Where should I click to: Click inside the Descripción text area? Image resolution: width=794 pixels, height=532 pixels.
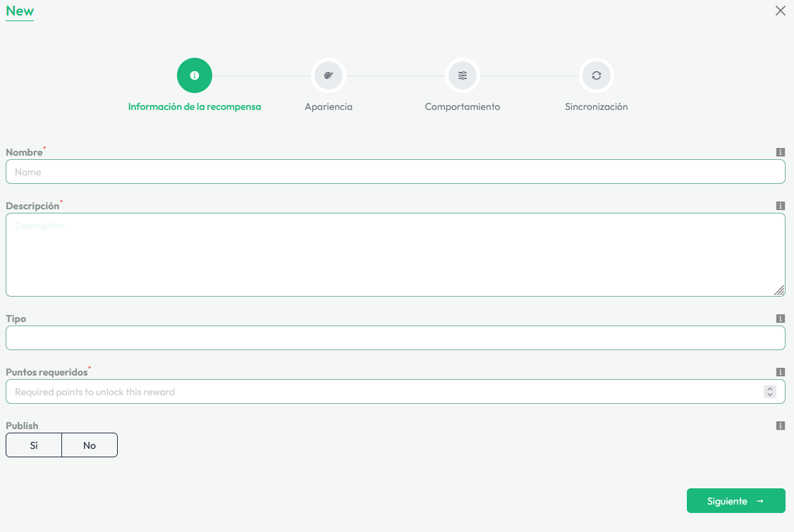[x=395, y=254]
